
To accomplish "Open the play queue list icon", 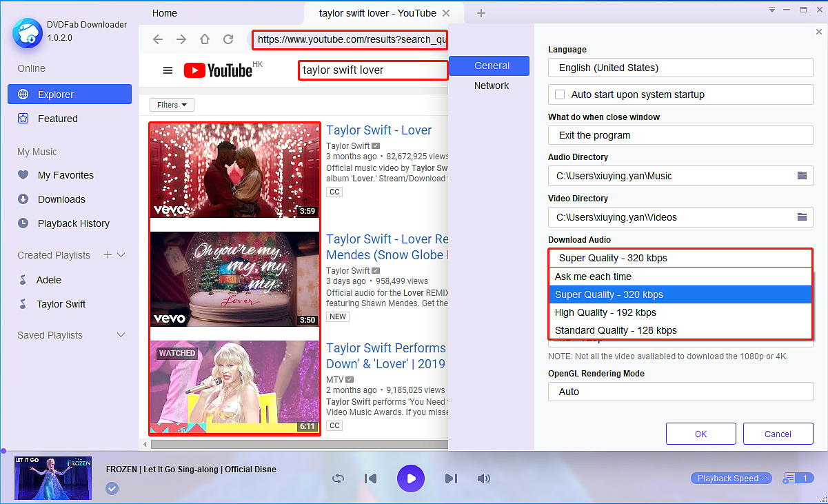I will pos(789,478).
